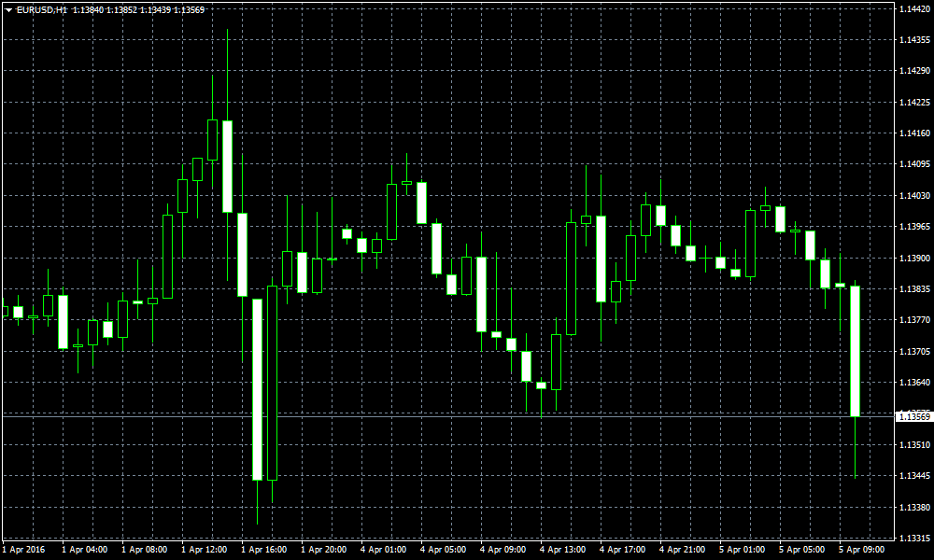
Task: Click the EURUSD,H1 chart symbol label
Action: [x=42, y=10]
